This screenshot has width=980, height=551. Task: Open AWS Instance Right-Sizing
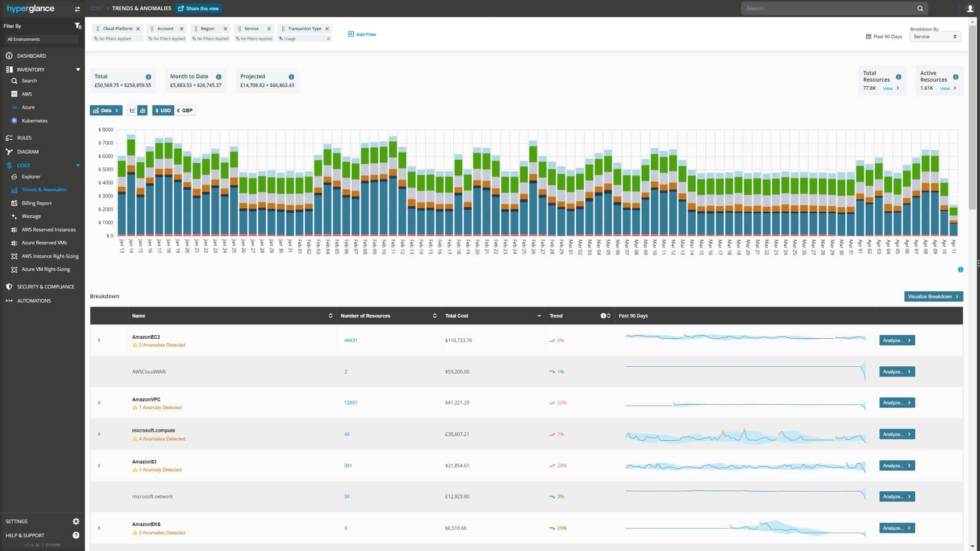50,256
